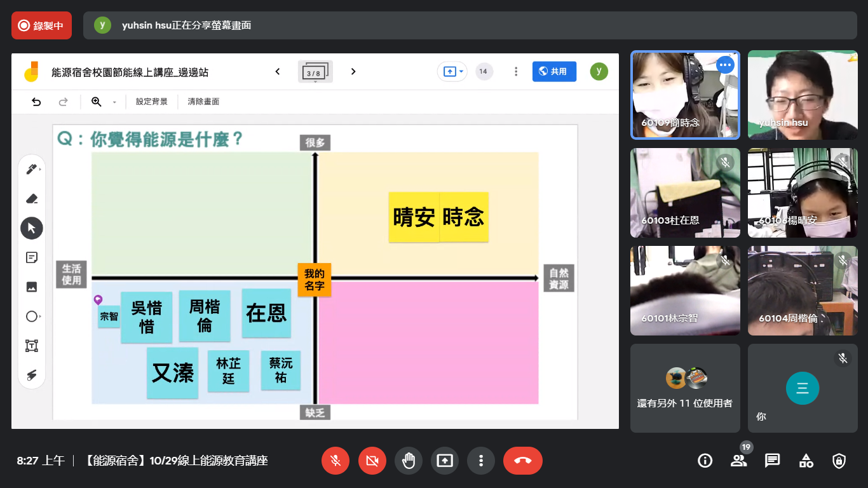Click the 缺乏 axis label
The height and width of the screenshot is (488, 868).
(315, 413)
